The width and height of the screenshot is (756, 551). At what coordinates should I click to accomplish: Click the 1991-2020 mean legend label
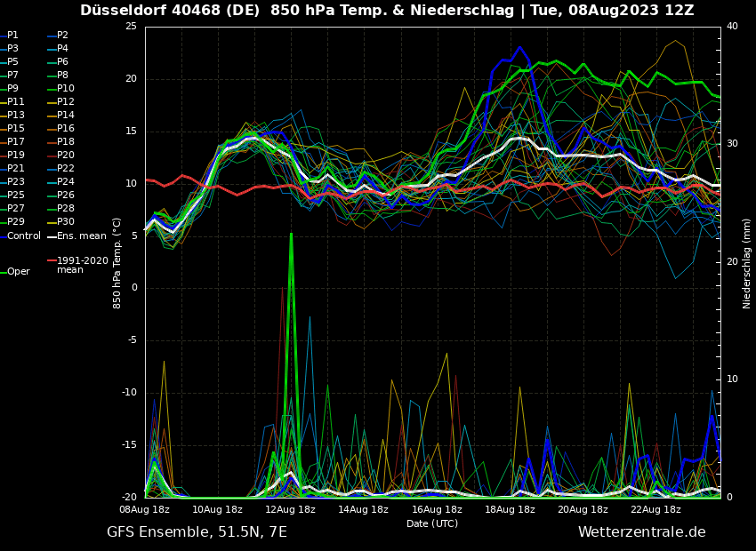(82, 265)
